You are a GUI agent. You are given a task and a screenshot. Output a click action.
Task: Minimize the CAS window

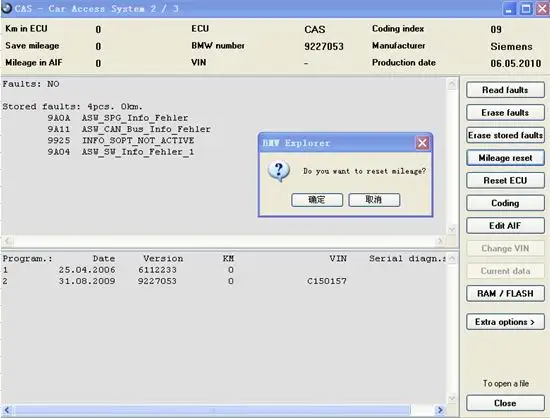[509, 9]
